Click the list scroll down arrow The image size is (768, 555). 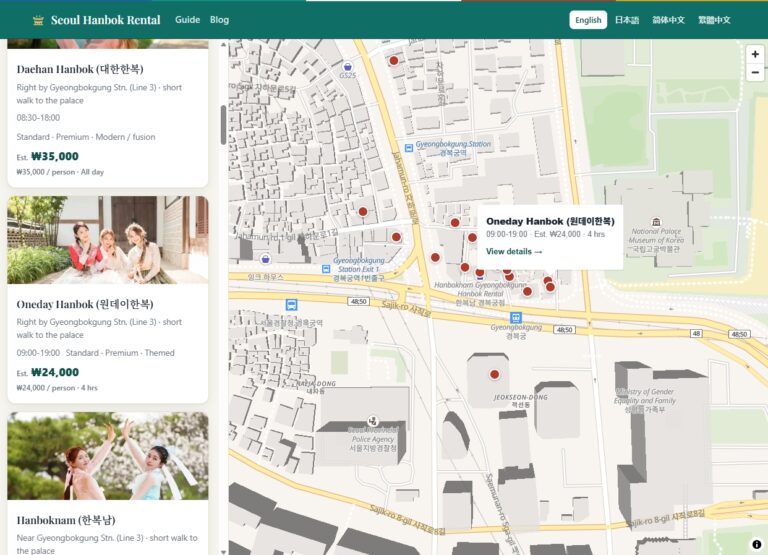pos(223,552)
